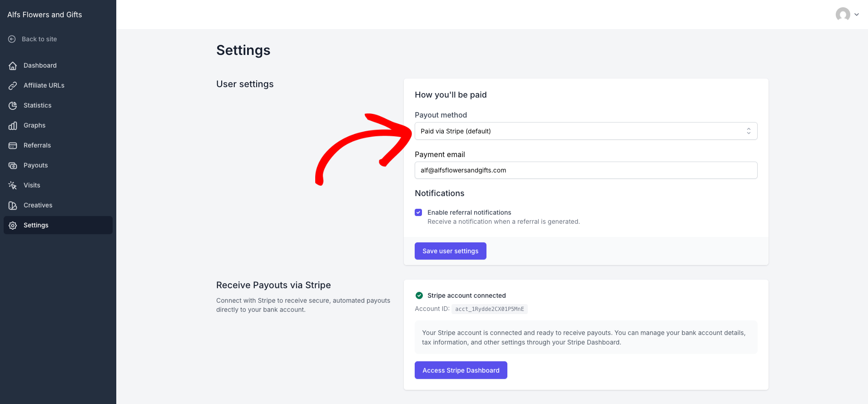868x404 pixels.
Task: Click the Account ID acct_1Rydde2CX01P5MnE code
Action: pyautogui.click(x=490, y=309)
